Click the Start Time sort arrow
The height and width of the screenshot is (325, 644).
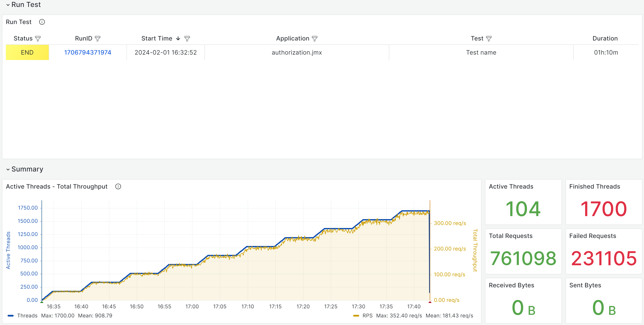click(x=178, y=38)
